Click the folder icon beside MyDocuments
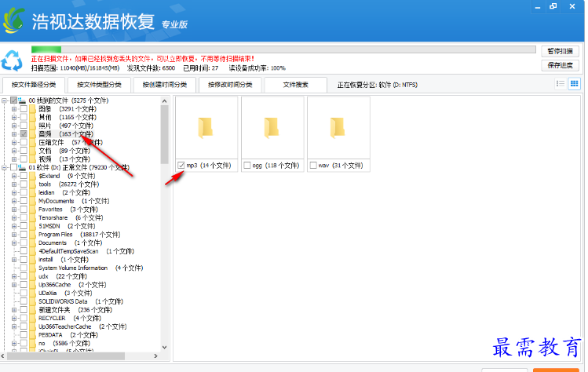 tap(33, 201)
